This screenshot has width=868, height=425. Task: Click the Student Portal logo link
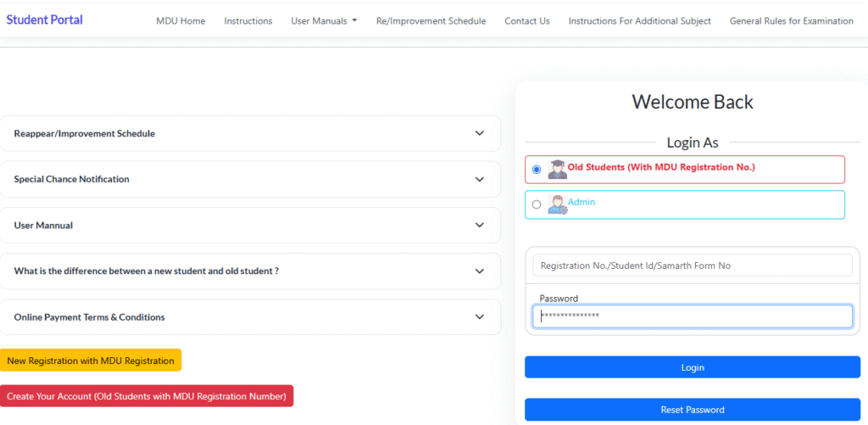[44, 20]
